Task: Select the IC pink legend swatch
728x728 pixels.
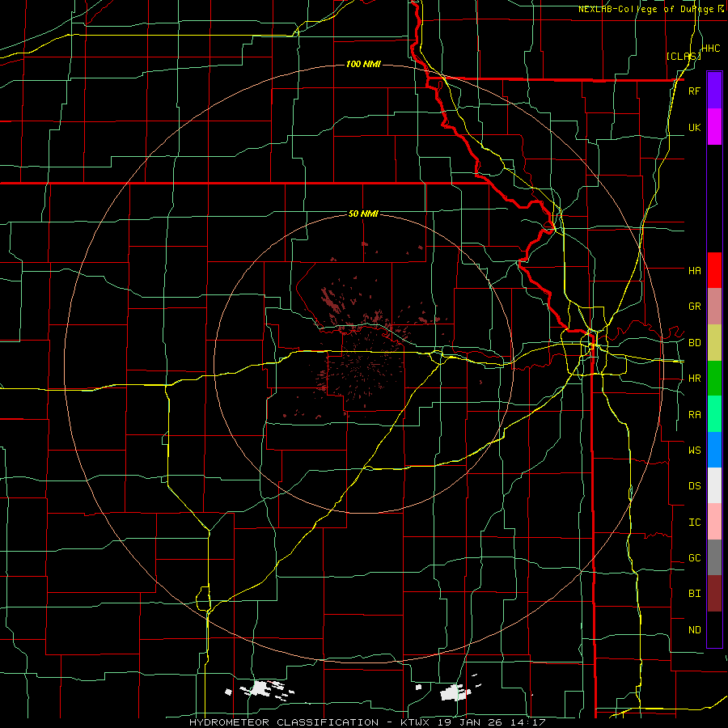Action: pos(714,522)
